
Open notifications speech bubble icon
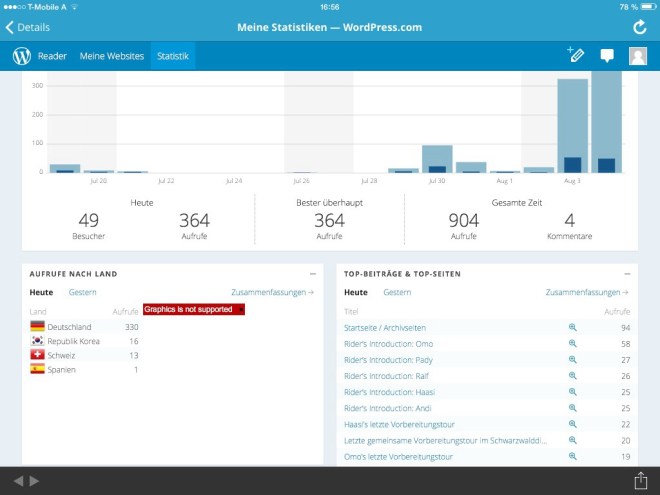coord(606,56)
